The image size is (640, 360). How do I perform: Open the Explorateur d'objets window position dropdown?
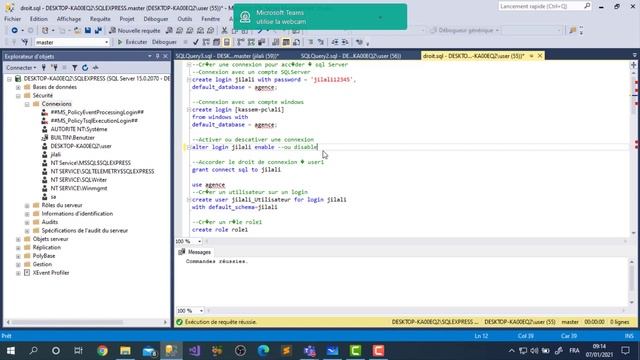click(150, 56)
